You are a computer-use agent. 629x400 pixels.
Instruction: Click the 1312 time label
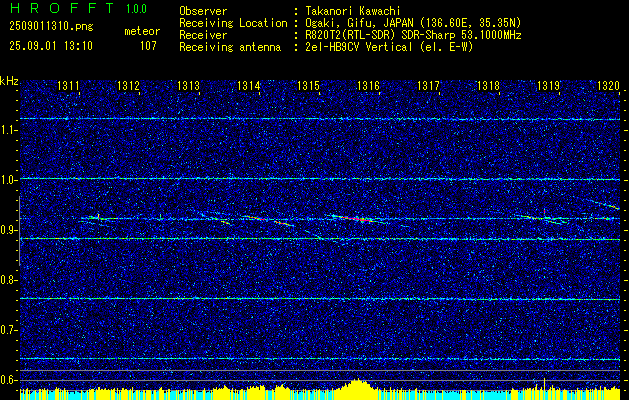pos(128,86)
